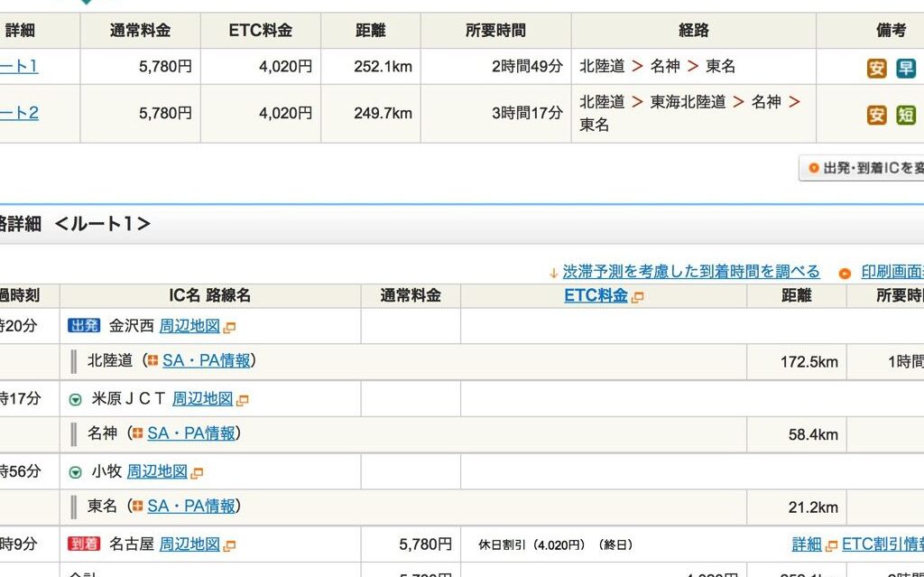924x577 pixels.
Task: Open 周辺地図 for 米原JCT
Action: pyautogui.click(x=202, y=398)
